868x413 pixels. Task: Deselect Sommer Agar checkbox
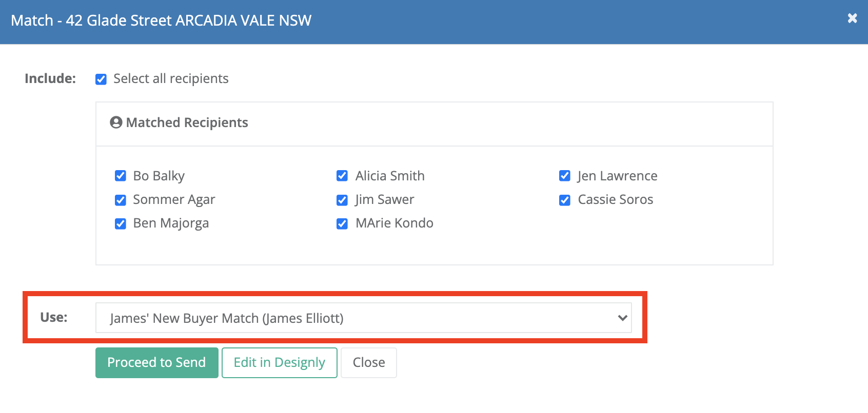[x=121, y=200]
